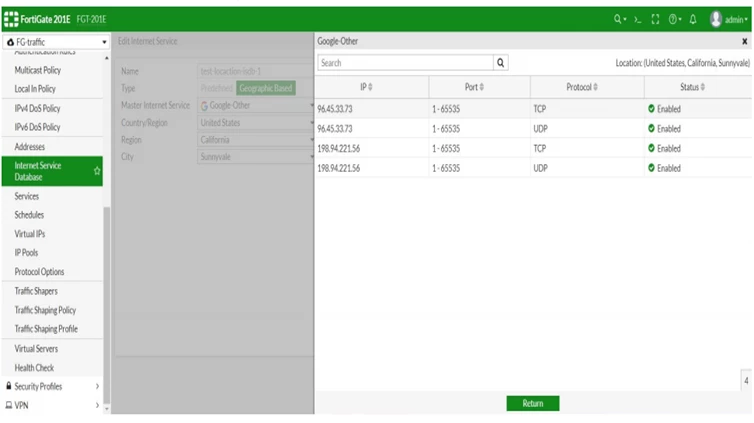754x423 pixels.
Task: Open the CLI console icon
Action: [x=638, y=19]
